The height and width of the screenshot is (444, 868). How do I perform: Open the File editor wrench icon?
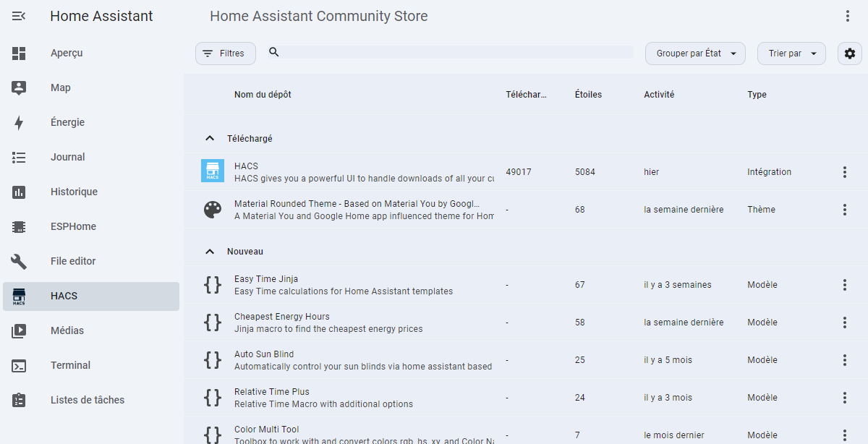(19, 261)
